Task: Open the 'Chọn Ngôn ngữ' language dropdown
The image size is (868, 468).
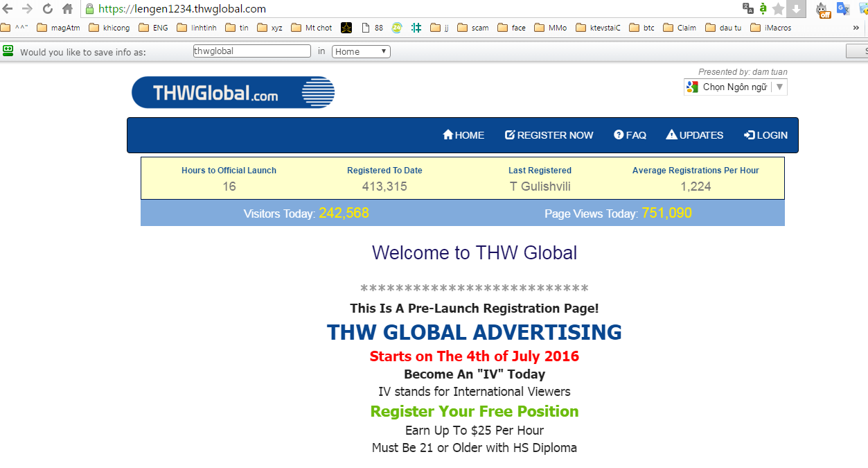Action: pos(735,87)
